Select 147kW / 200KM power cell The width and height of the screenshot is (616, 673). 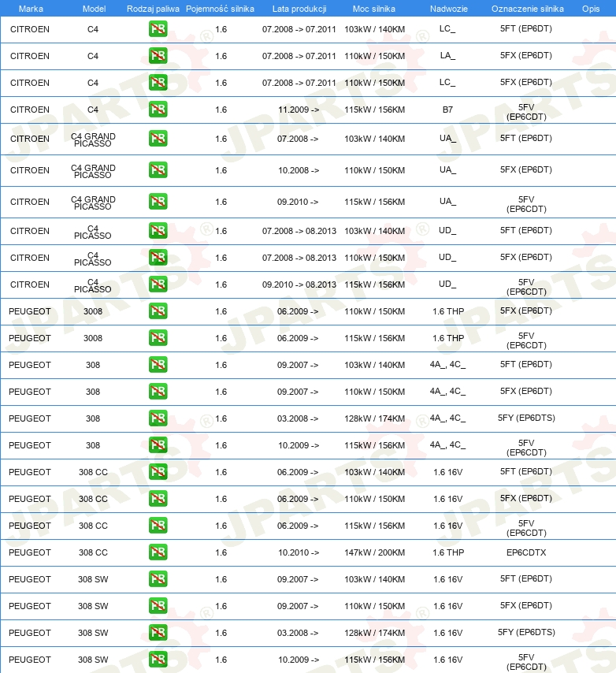coord(374,552)
